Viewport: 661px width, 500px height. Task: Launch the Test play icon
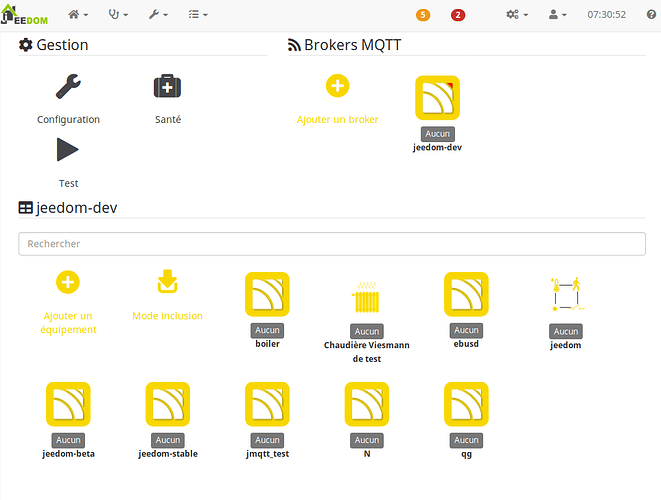67,150
